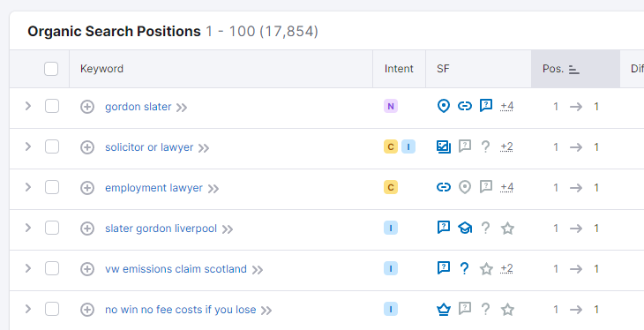Click question mark icon in solicitor or lawyer row

pyautogui.click(x=485, y=146)
